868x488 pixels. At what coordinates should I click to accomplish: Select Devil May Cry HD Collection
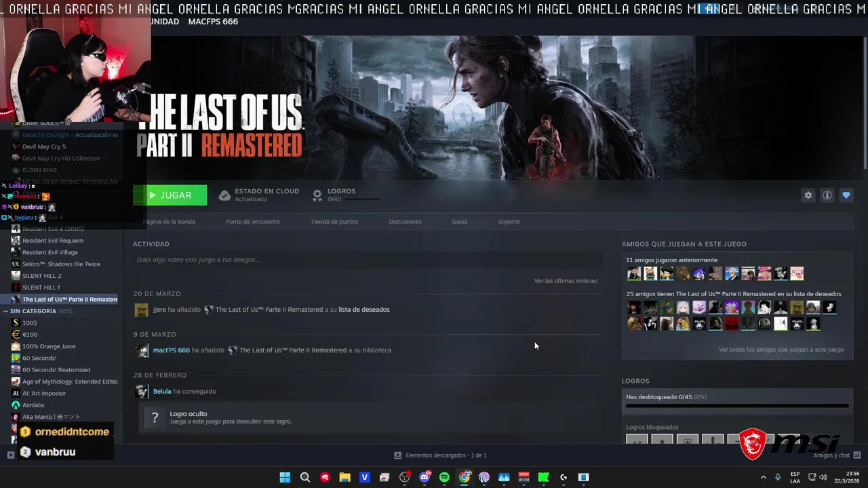pyautogui.click(x=61, y=159)
